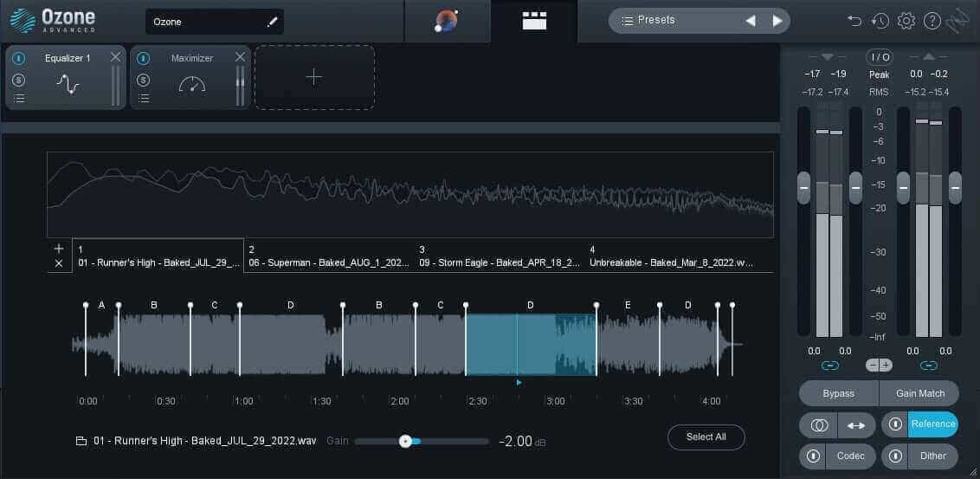Remove reference track with X icon
The image size is (980, 479).
(x=59, y=263)
